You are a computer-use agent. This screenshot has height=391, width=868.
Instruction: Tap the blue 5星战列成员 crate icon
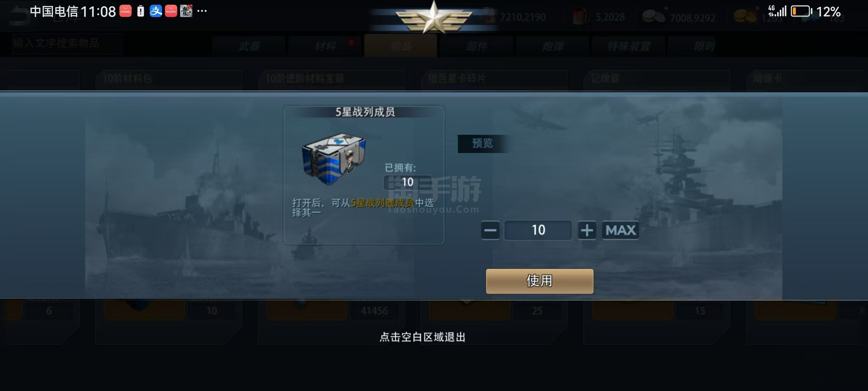click(333, 159)
